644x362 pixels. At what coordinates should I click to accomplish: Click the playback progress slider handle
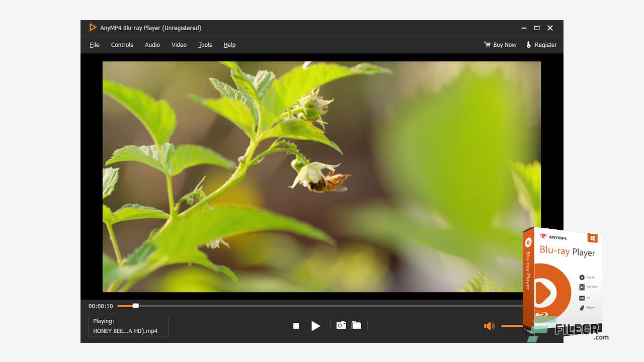[x=135, y=305]
